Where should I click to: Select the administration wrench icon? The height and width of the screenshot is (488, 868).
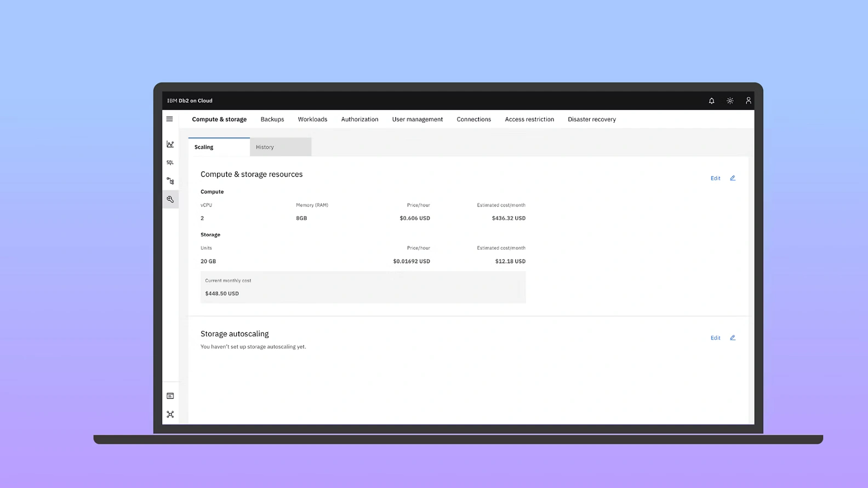coord(170,199)
